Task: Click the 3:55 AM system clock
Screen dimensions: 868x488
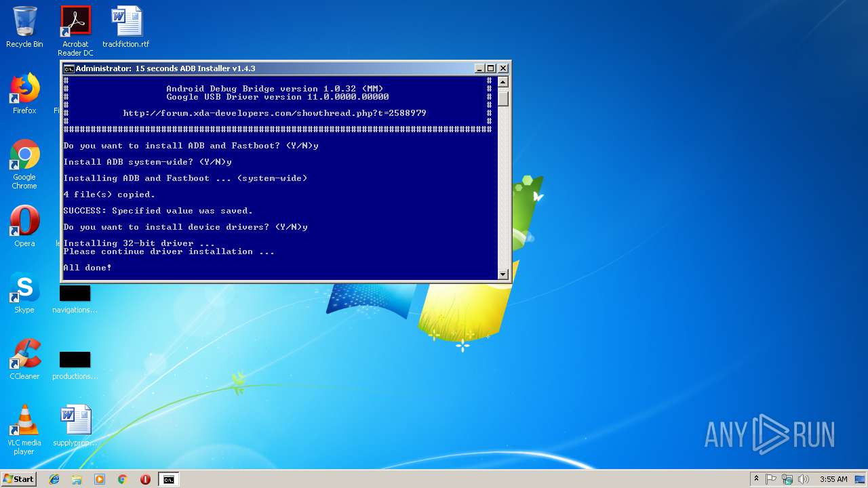Action: point(833,479)
